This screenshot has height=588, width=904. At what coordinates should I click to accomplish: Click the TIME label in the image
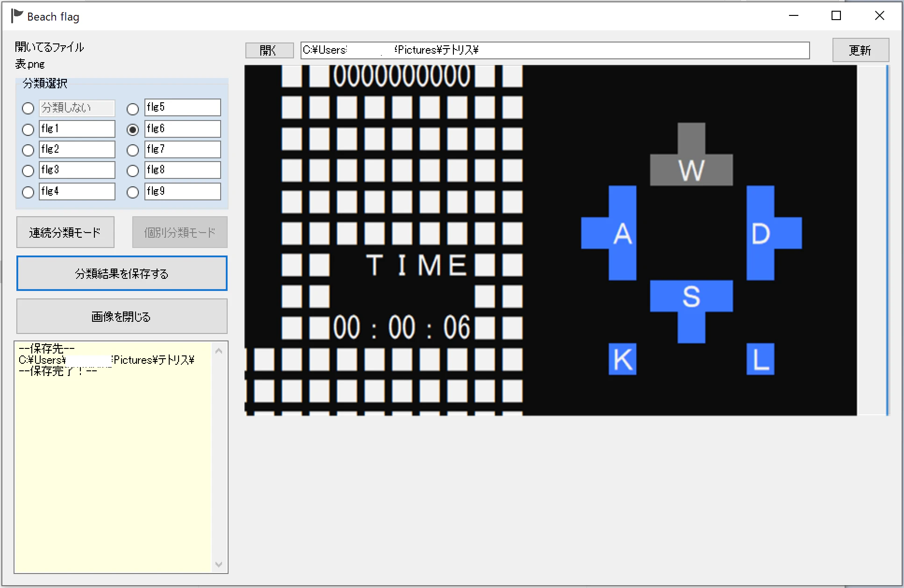(x=416, y=265)
